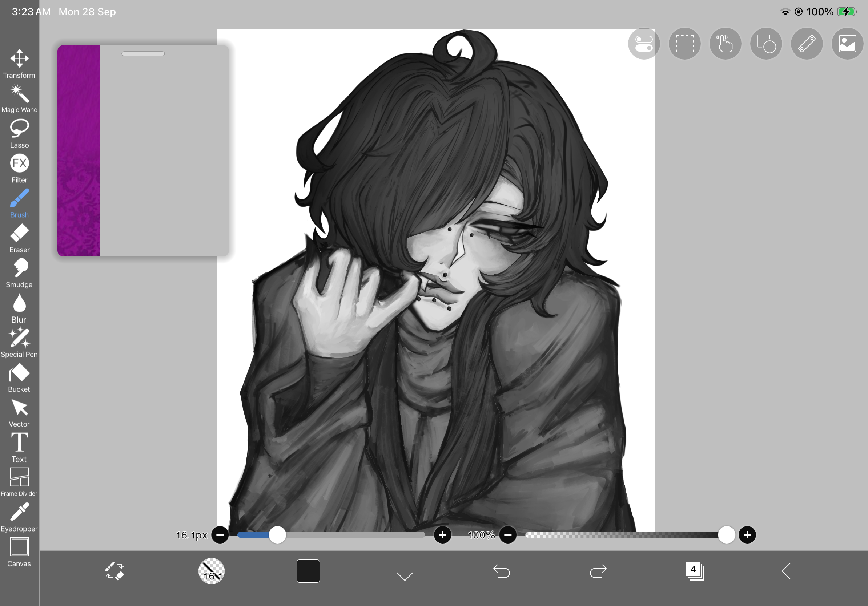
Task: Undo the last stroke
Action: (502, 571)
